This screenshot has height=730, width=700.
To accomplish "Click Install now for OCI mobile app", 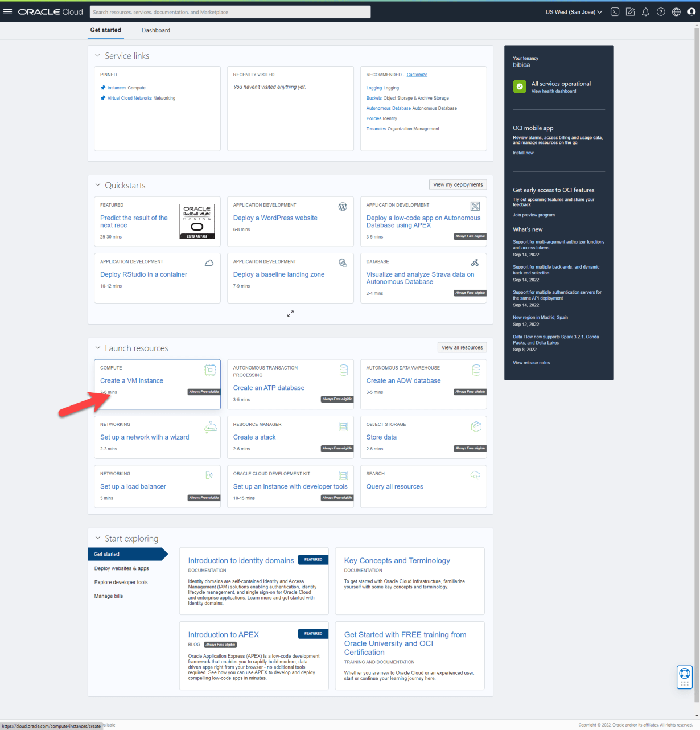I will [x=523, y=153].
